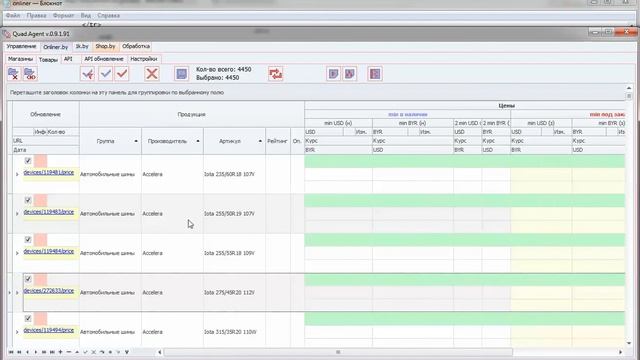Open link devices/272633/price
This screenshot has width=640, height=360.
[49, 291]
